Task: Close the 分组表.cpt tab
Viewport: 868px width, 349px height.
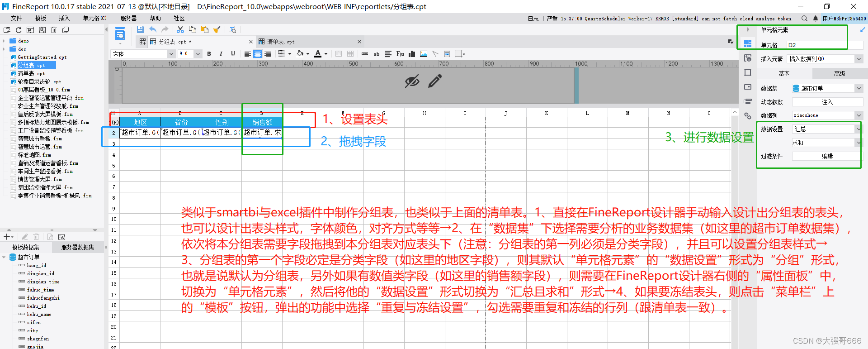Action: point(251,42)
